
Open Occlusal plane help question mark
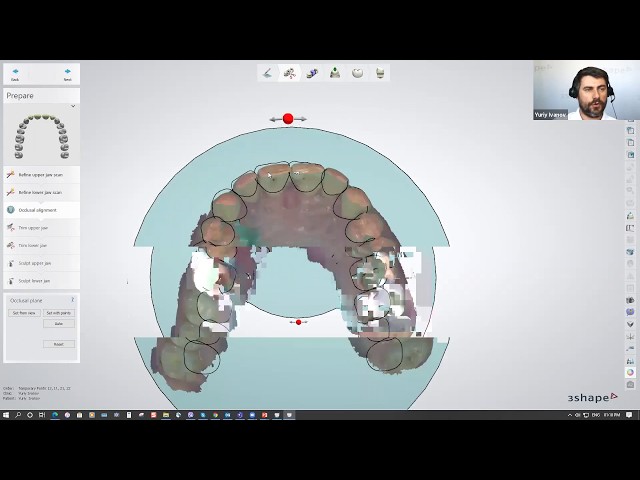[x=73, y=300]
